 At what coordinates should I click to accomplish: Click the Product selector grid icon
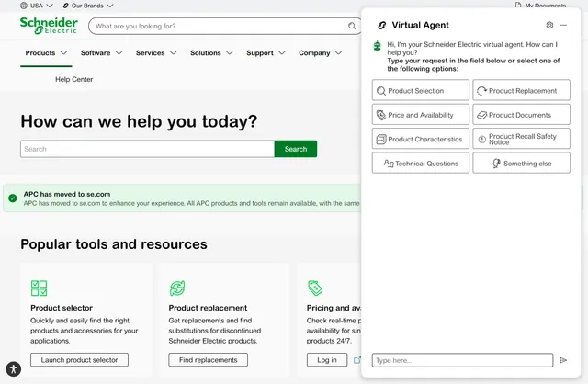point(39,288)
